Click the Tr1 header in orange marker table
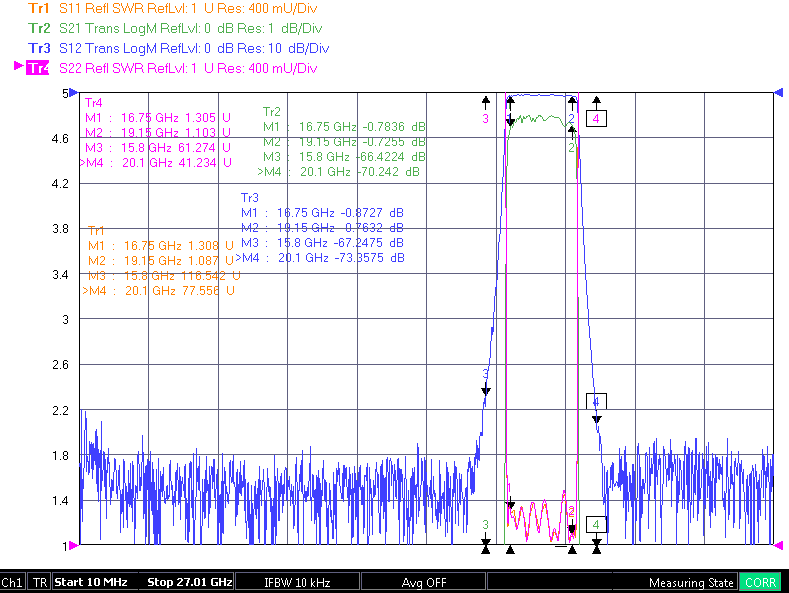 [x=96, y=231]
